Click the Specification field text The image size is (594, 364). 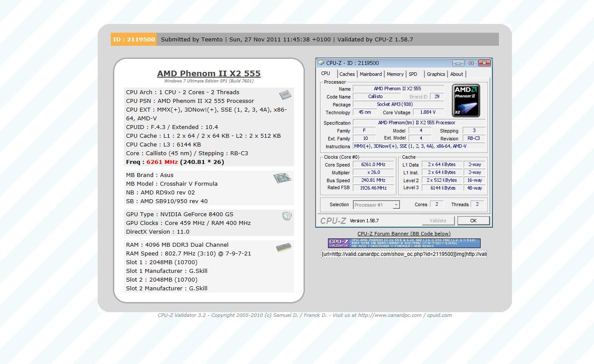[419, 123]
